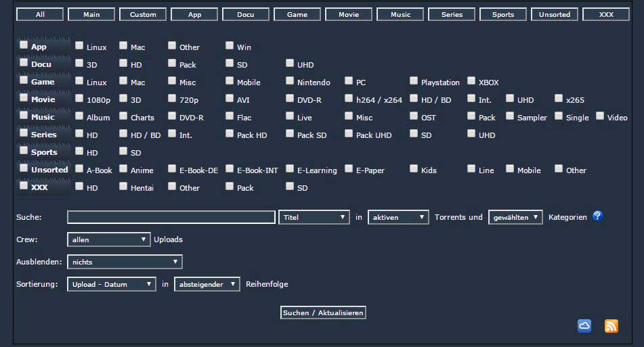Check the Game Nintendo checkbox

pos(290,81)
